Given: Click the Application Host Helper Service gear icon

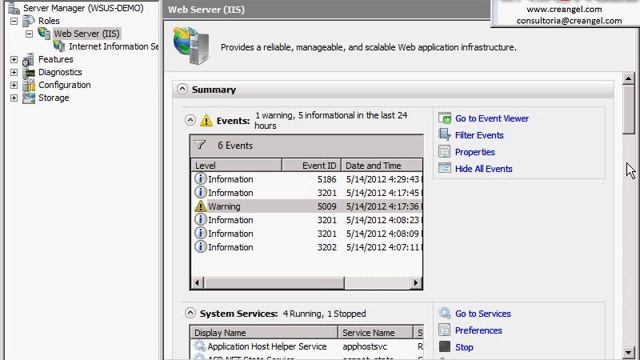Looking at the screenshot, I should click(x=200, y=346).
